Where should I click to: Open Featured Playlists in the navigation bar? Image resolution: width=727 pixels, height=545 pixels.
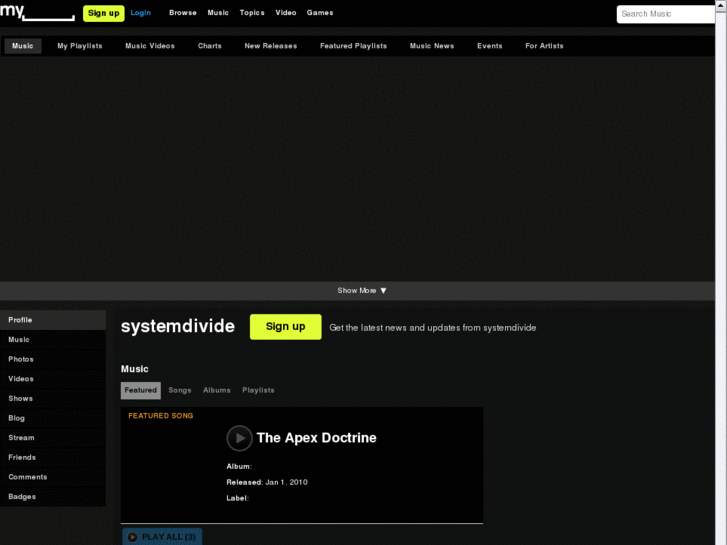coord(353,46)
